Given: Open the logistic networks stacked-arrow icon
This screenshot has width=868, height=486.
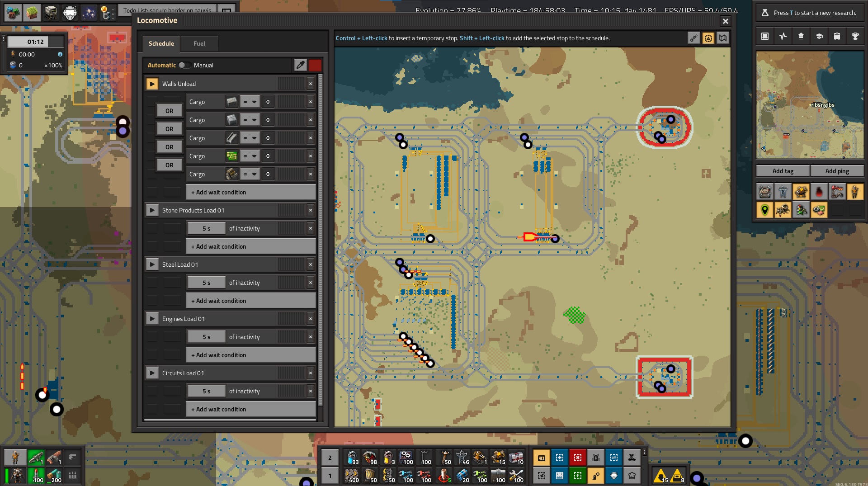Looking at the screenshot, I should 801,36.
